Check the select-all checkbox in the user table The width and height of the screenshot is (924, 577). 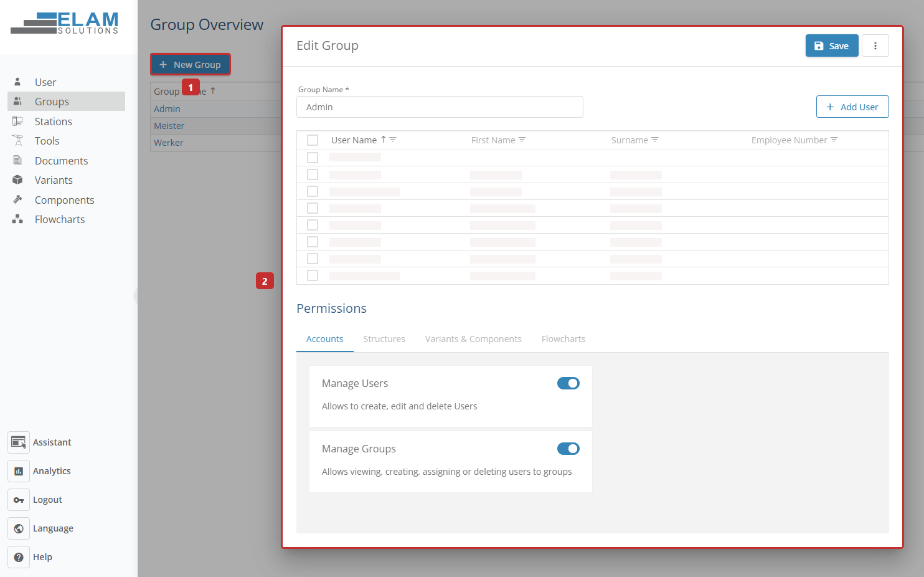pyautogui.click(x=313, y=140)
